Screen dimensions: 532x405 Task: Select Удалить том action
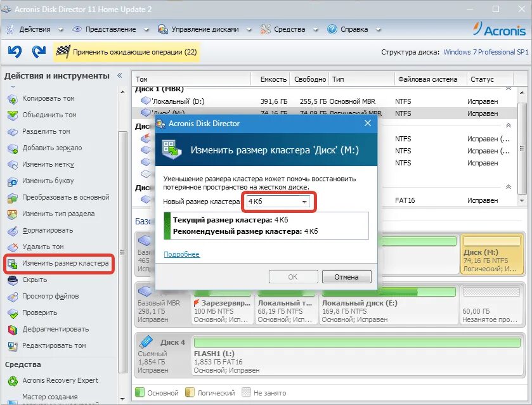[x=42, y=247]
